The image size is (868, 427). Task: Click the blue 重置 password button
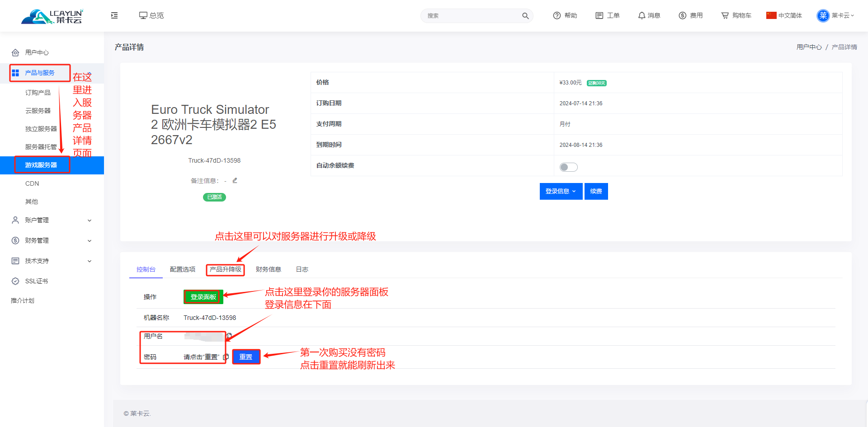(x=246, y=357)
